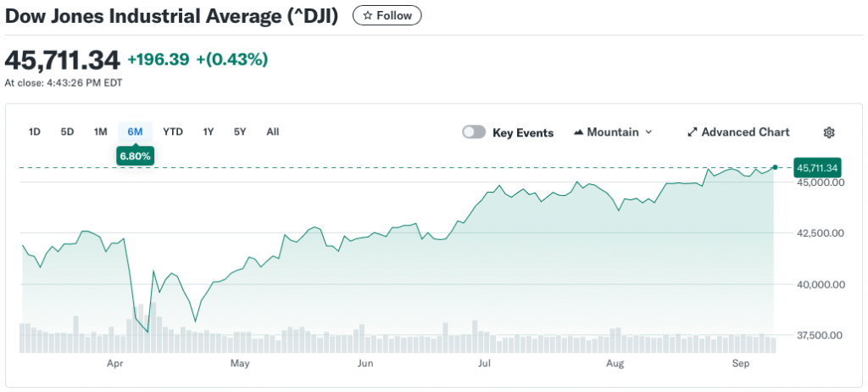Switch chart to YTD range

pos(173,132)
